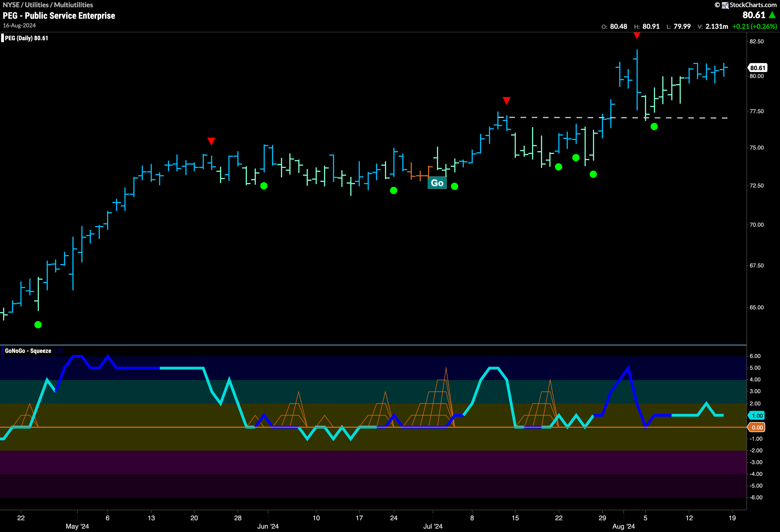Click the high value 80.91

(651, 27)
